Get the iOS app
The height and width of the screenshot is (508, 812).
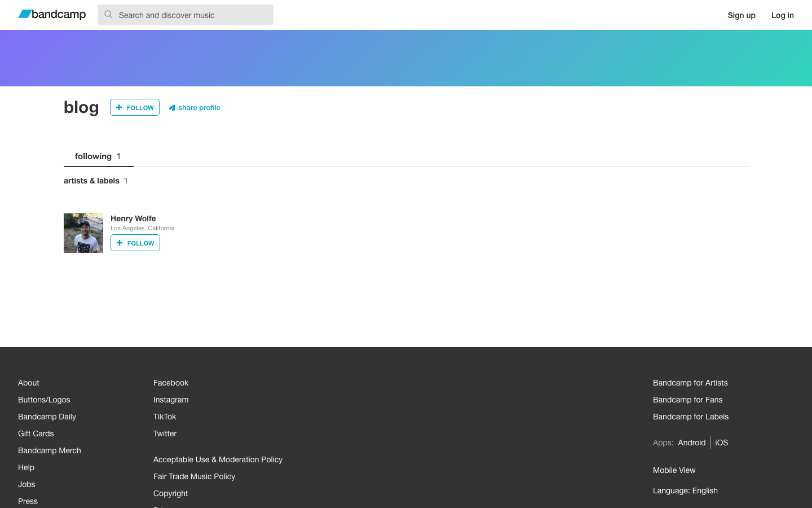[x=722, y=443]
